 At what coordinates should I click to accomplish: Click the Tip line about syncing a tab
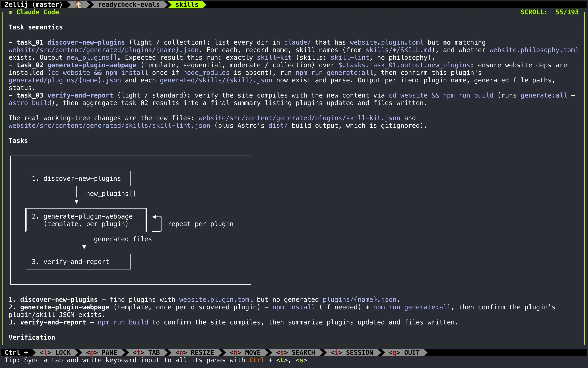156,360
